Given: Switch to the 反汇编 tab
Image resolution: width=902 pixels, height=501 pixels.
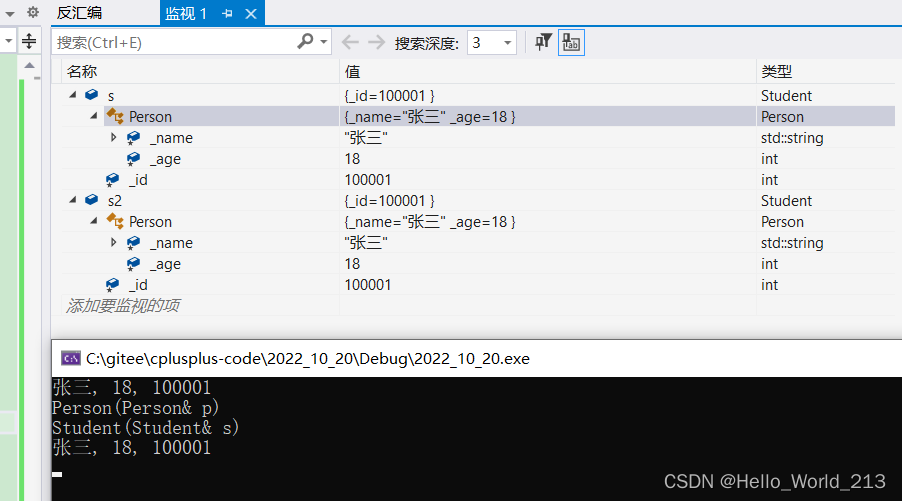Looking at the screenshot, I should [x=79, y=13].
